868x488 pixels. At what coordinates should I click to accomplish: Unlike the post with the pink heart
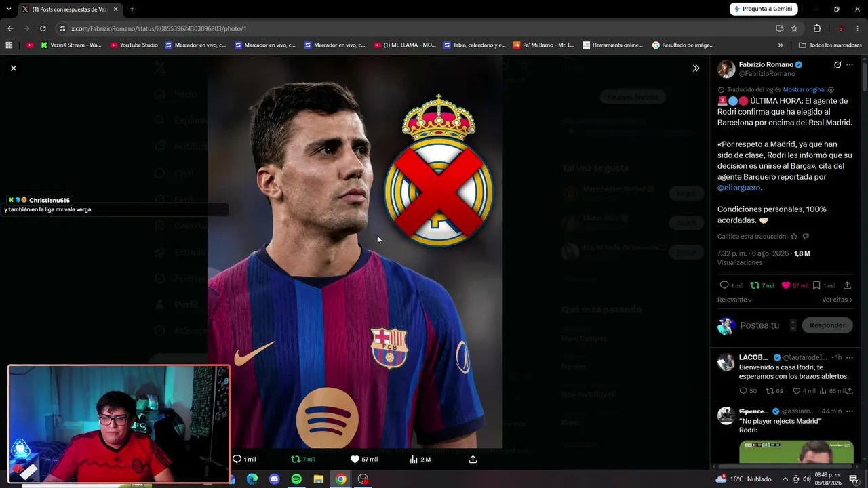(x=786, y=285)
